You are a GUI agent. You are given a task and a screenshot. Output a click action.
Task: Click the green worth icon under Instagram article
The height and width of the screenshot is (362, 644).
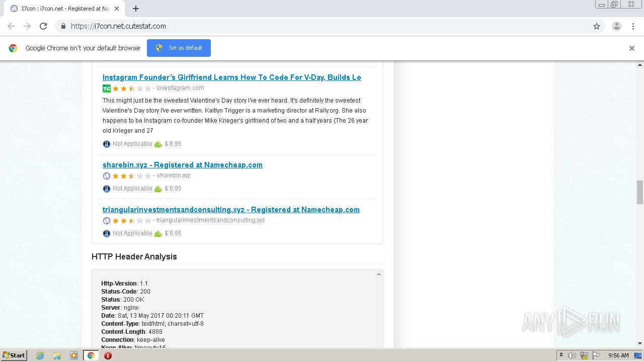tap(158, 144)
